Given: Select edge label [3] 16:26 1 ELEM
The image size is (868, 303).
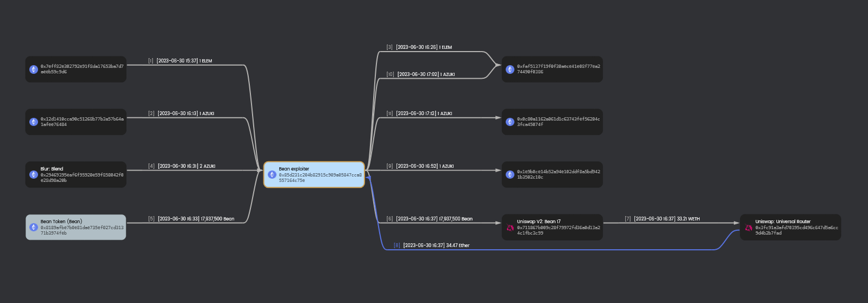Looking at the screenshot, I should [419, 47].
